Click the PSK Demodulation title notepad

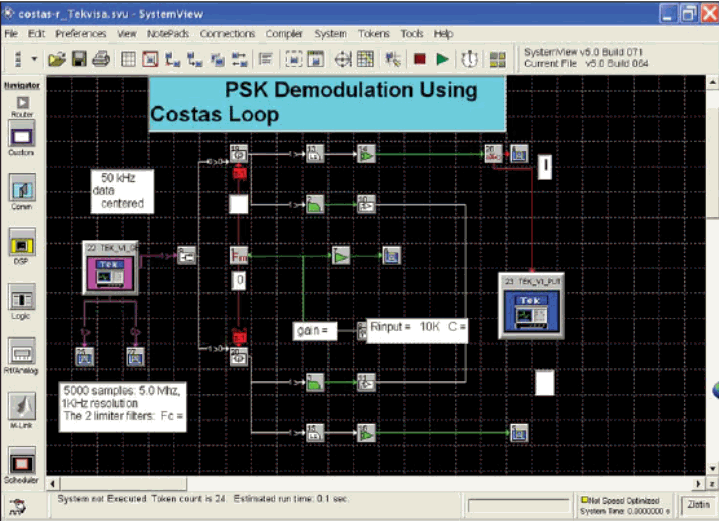click(327, 103)
